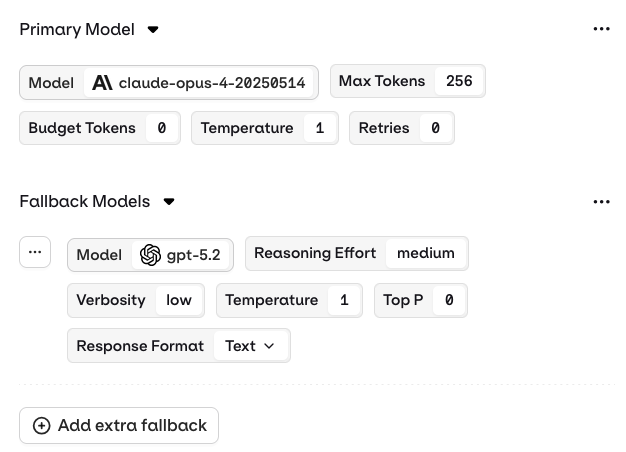Viewport: 626px width, 452px height.
Task: Click the OpenAI logo in fallback model
Action: 150,255
